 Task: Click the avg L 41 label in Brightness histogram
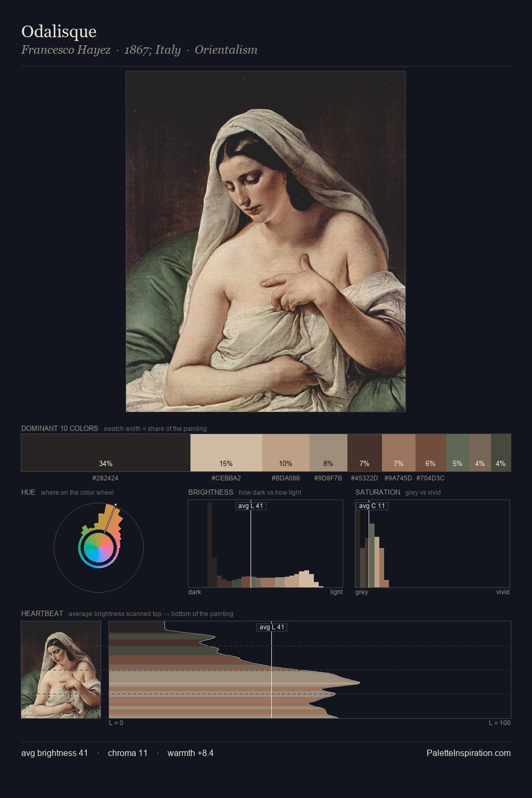click(251, 506)
